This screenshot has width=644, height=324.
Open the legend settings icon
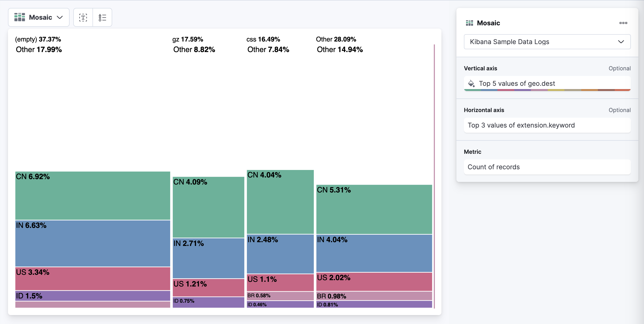(102, 18)
